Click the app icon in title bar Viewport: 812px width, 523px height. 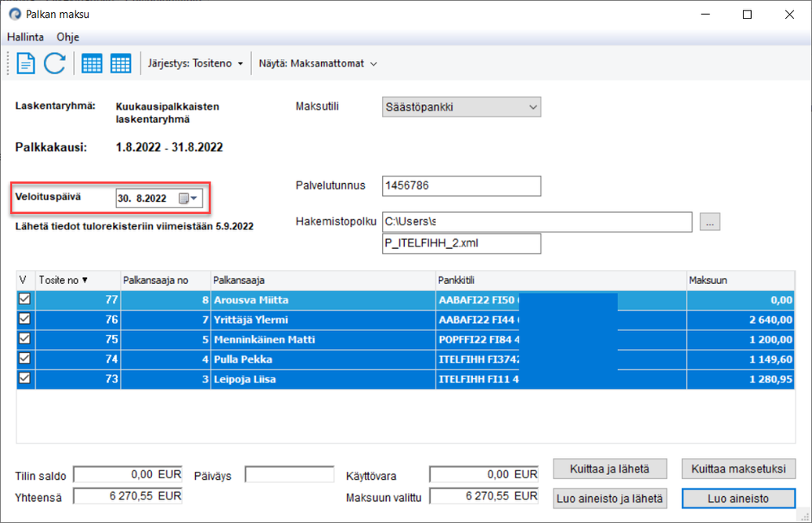tap(14, 15)
